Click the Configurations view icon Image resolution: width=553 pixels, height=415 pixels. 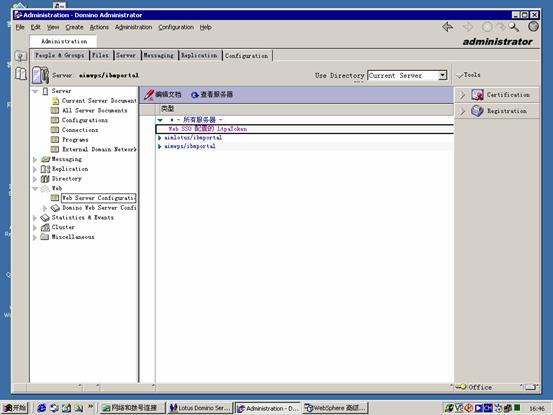[55, 120]
